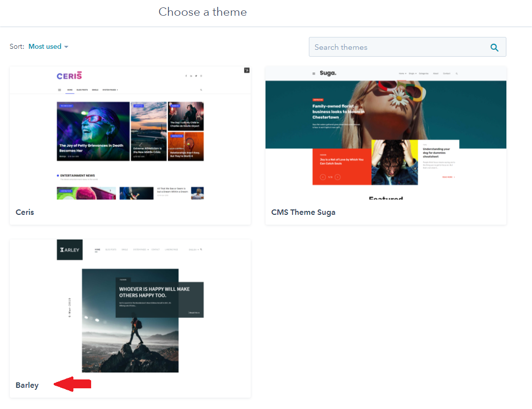
Task: Click the Suga logo in theme preview
Action: click(x=328, y=73)
